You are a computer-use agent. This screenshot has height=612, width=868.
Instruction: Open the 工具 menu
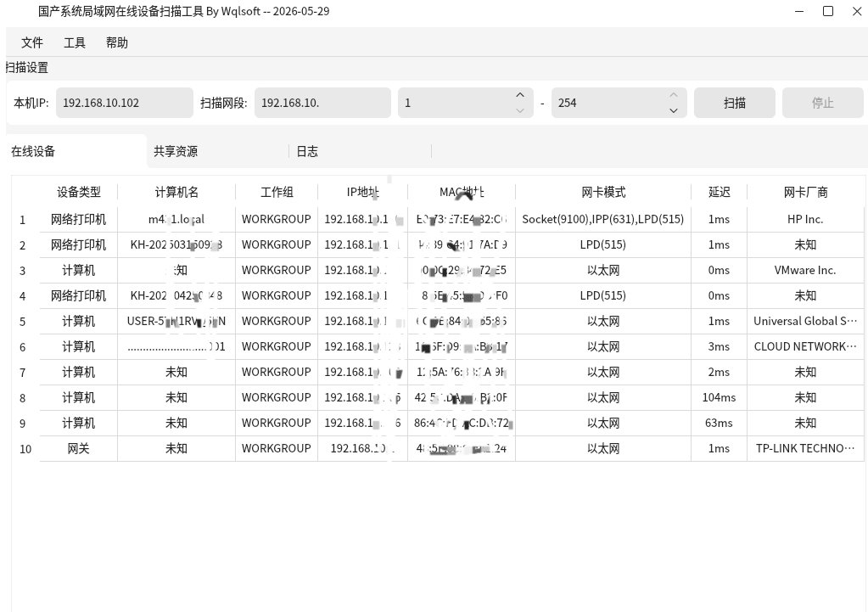74,42
